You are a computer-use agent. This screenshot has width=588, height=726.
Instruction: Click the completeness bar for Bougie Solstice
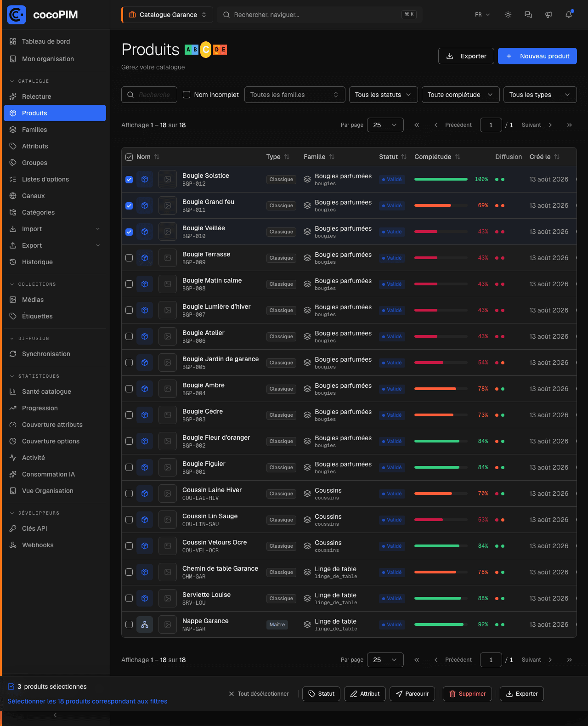(441, 179)
